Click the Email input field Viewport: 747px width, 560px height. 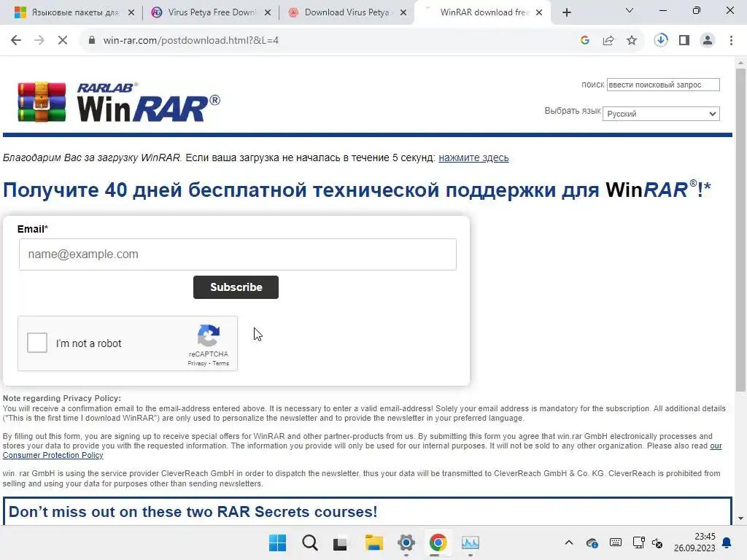point(238,254)
